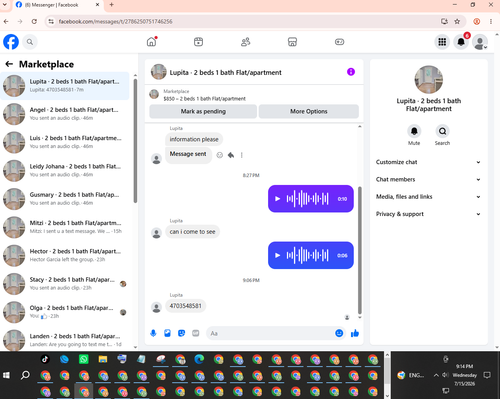Open Facebook notifications bell

coord(461,42)
